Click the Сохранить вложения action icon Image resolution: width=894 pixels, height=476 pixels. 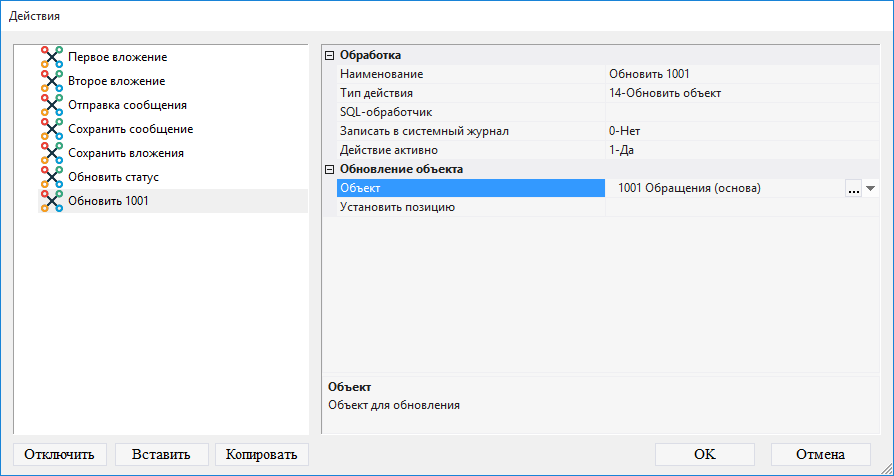(x=52, y=153)
